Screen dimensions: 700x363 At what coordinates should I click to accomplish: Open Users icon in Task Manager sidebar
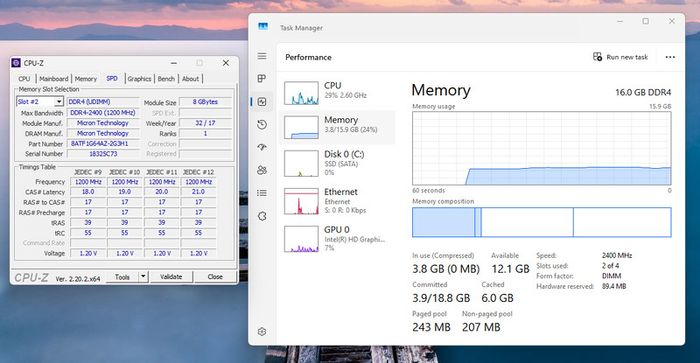tap(262, 170)
